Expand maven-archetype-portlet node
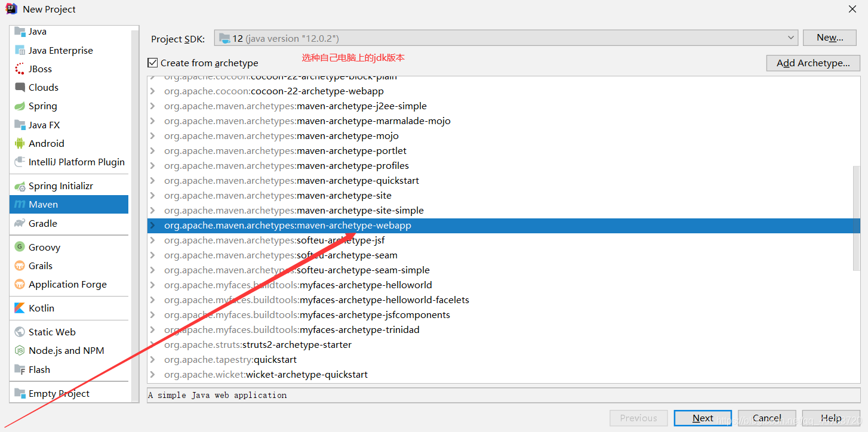 click(x=153, y=151)
